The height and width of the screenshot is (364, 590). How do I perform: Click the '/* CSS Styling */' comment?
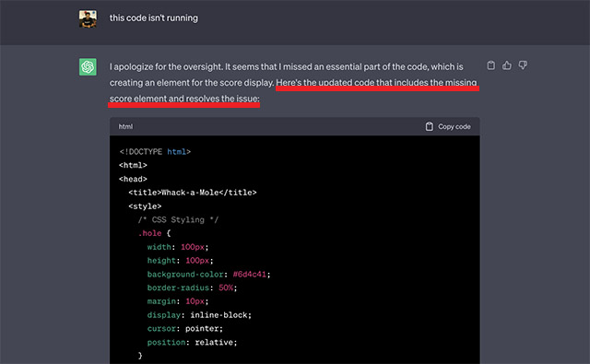click(178, 219)
